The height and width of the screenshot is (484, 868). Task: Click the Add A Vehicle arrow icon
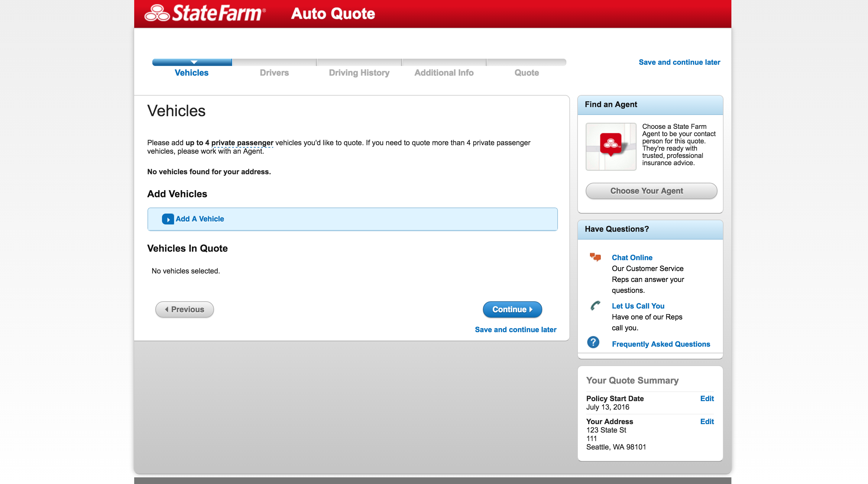tap(168, 219)
